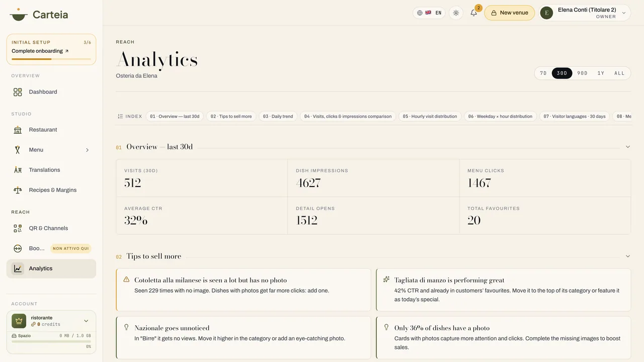The width and height of the screenshot is (644, 362).
Task: Select the ALL time range
Action: pos(619,73)
